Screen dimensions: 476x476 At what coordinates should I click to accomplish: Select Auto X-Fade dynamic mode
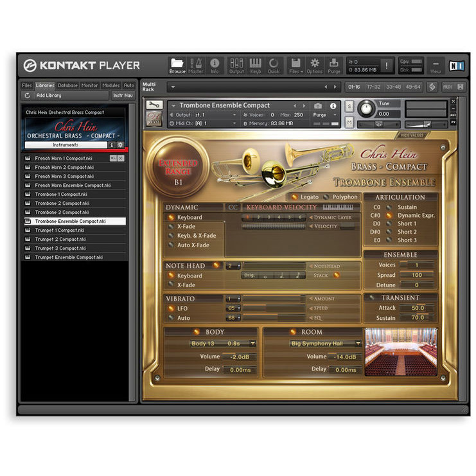[x=172, y=245]
